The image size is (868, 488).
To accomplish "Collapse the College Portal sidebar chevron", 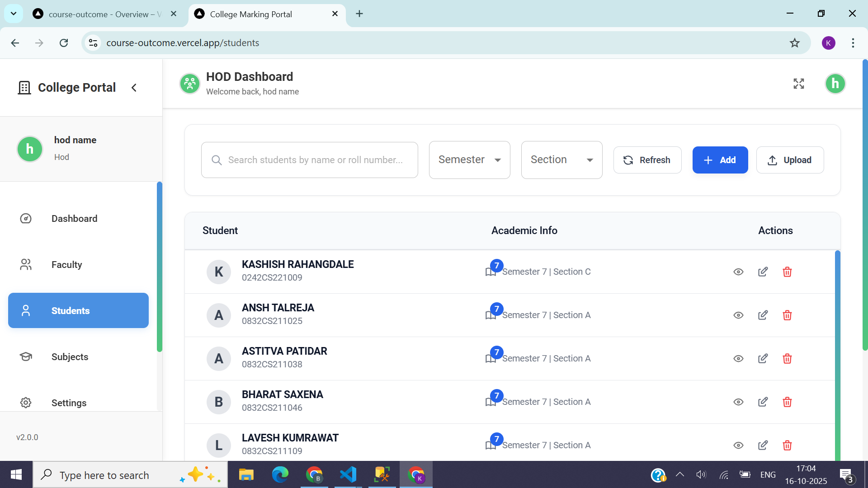I will (134, 88).
